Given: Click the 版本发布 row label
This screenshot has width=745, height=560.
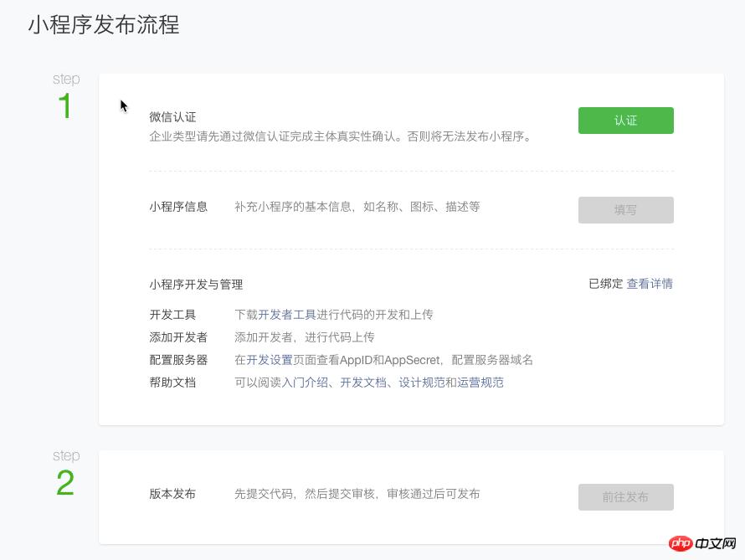Looking at the screenshot, I should (x=172, y=494).
